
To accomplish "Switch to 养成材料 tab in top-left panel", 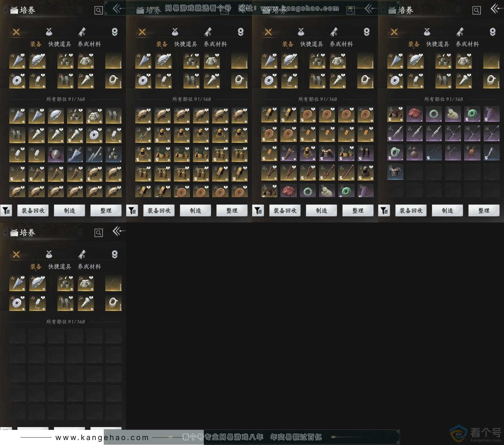I will (89, 44).
